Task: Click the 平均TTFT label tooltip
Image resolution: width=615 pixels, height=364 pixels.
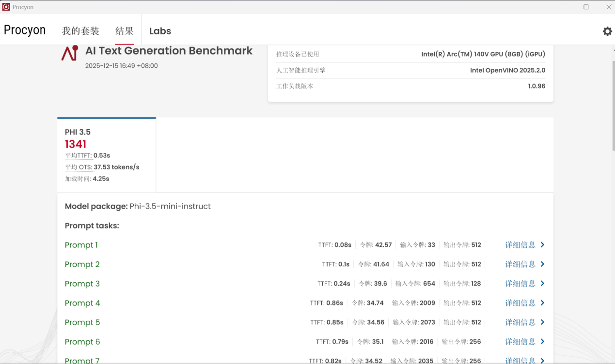Action: point(78,156)
